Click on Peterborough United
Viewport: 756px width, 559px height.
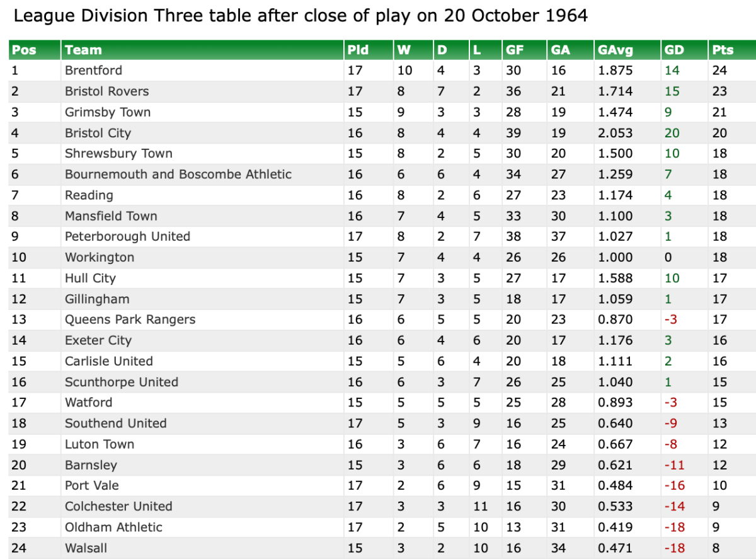[x=127, y=236]
